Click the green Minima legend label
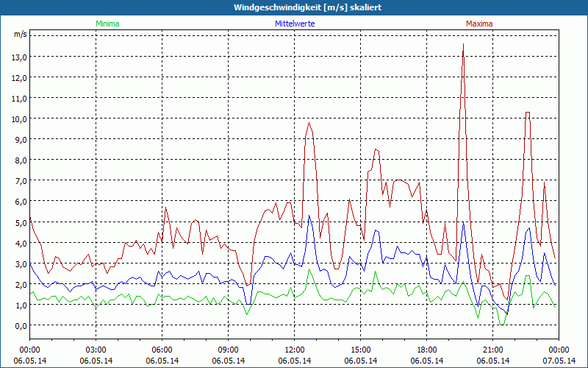This screenshot has width=588, height=368. pos(107,24)
